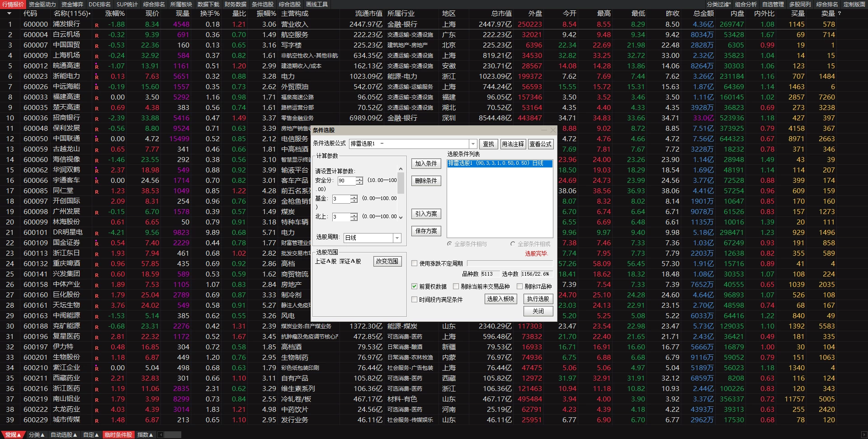Screen dimensions: 868x439
Task: Click the R marker on the 城市传媒 row
Action: (96, 420)
